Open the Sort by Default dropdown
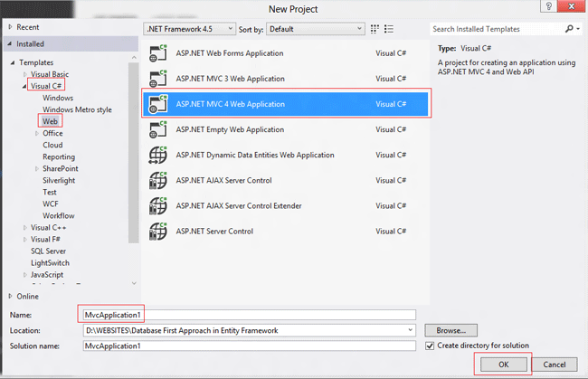Image resolution: width=588 pixels, height=379 pixels. 316,29
